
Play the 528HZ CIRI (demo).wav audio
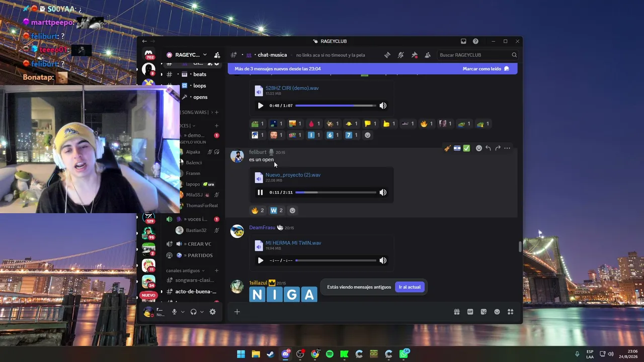tap(260, 106)
